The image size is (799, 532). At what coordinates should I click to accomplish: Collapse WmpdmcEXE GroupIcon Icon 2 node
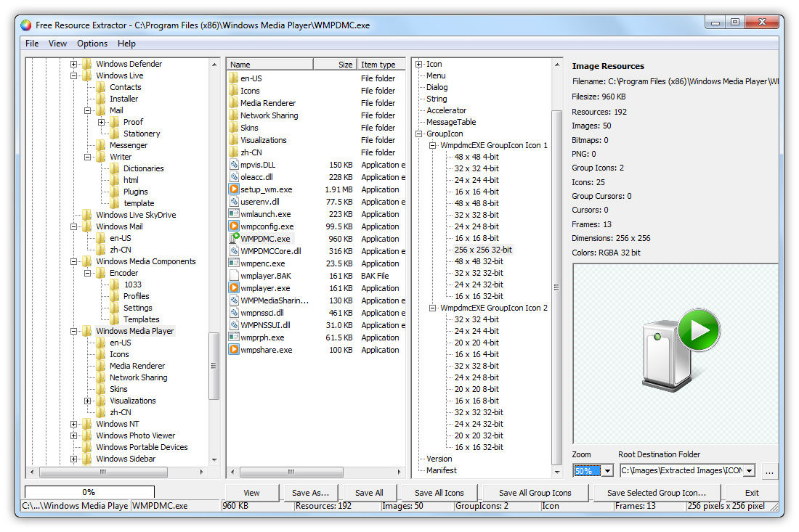pyautogui.click(x=433, y=308)
